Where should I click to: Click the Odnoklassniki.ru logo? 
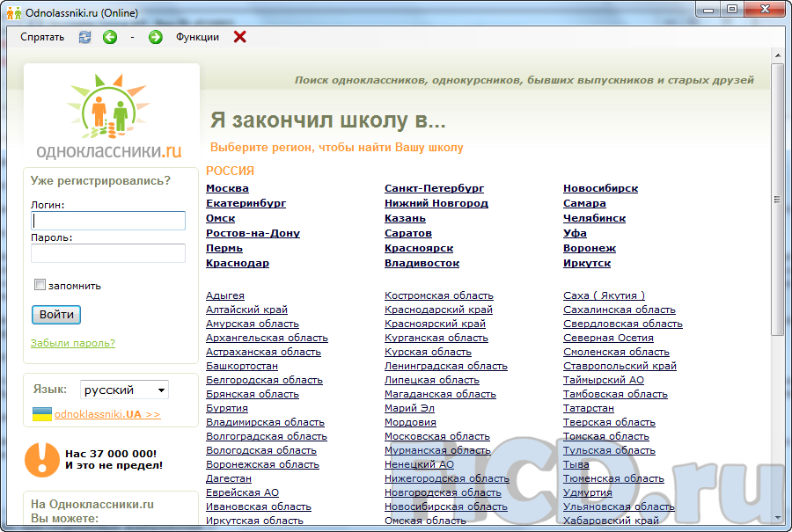(x=109, y=116)
